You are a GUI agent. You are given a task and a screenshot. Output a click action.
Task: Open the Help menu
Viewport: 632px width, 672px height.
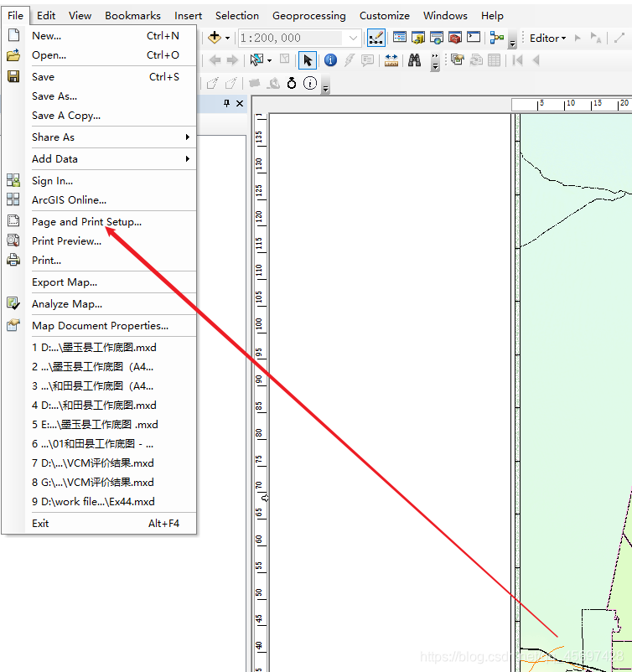pyautogui.click(x=492, y=15)
